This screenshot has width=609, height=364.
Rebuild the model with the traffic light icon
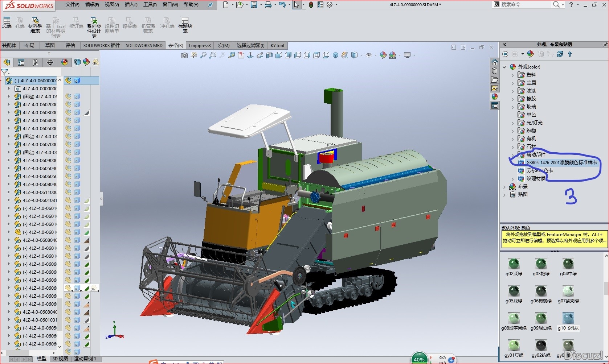pyautogui.click(x=311, y=5)
